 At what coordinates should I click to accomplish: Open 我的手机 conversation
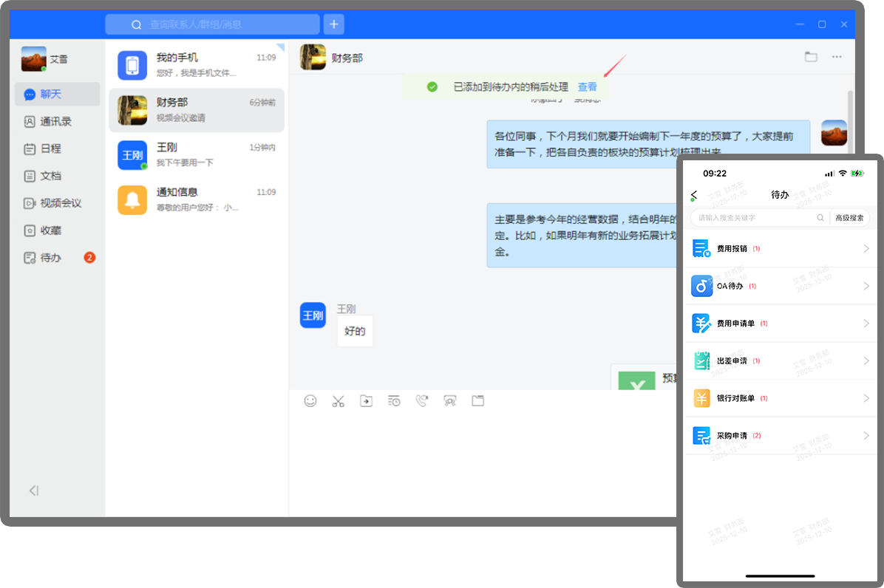pos(196,65)
